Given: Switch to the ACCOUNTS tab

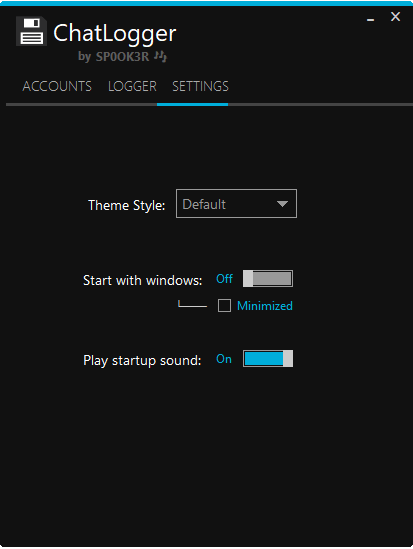Looking at the screenshot, I should [57, 86].
